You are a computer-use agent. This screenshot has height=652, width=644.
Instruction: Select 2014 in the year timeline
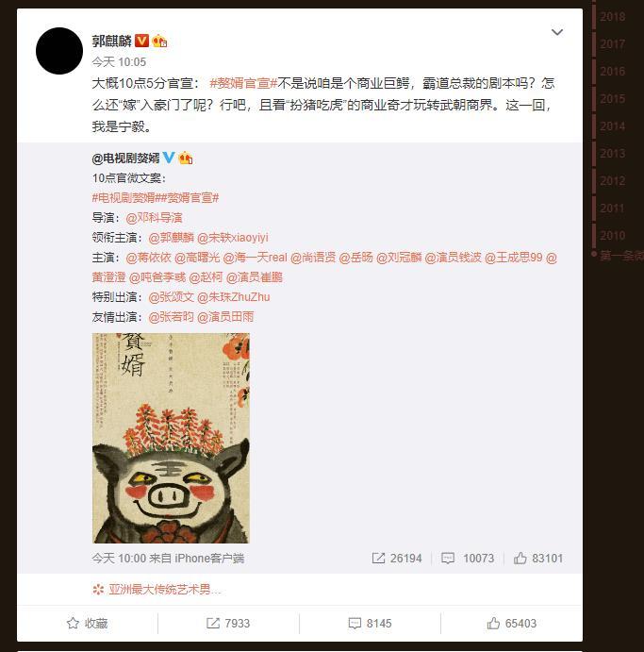613,126
